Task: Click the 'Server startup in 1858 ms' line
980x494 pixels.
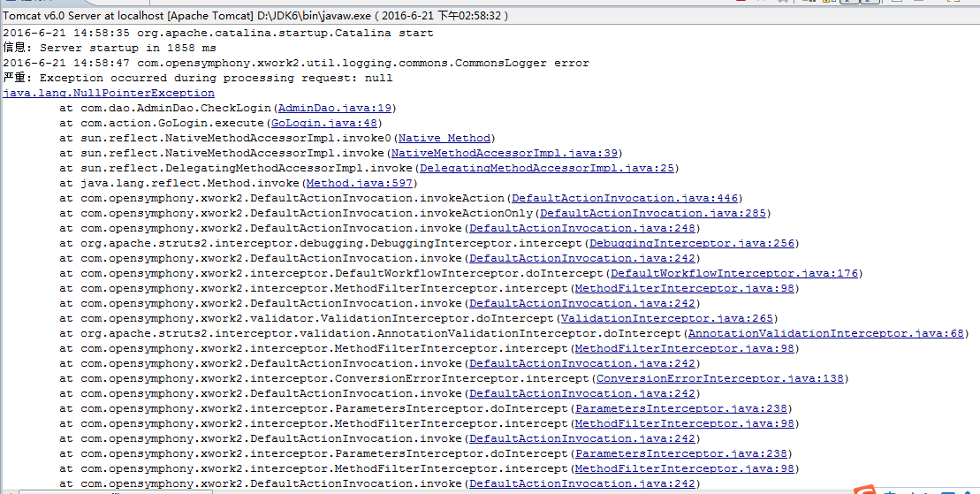Action: (110, 48)
